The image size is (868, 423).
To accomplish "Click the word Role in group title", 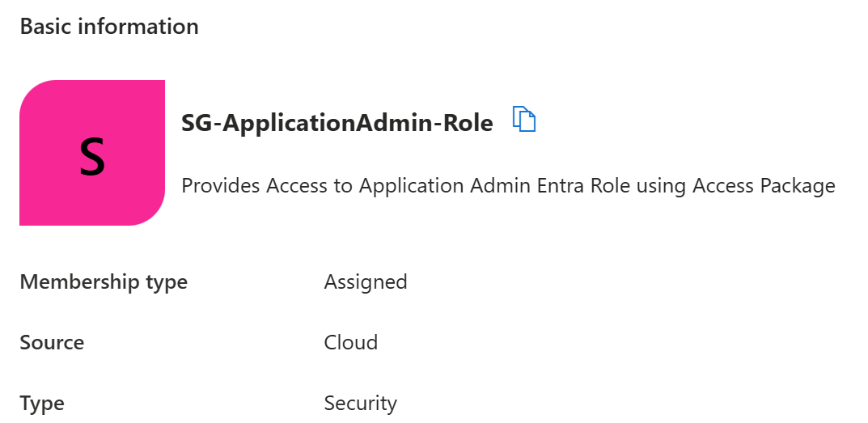I will point(468,123).
